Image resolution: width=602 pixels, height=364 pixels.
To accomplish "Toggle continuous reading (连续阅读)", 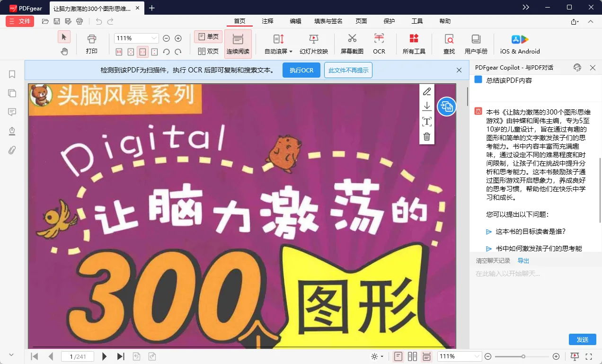I will tap(238, 44).
